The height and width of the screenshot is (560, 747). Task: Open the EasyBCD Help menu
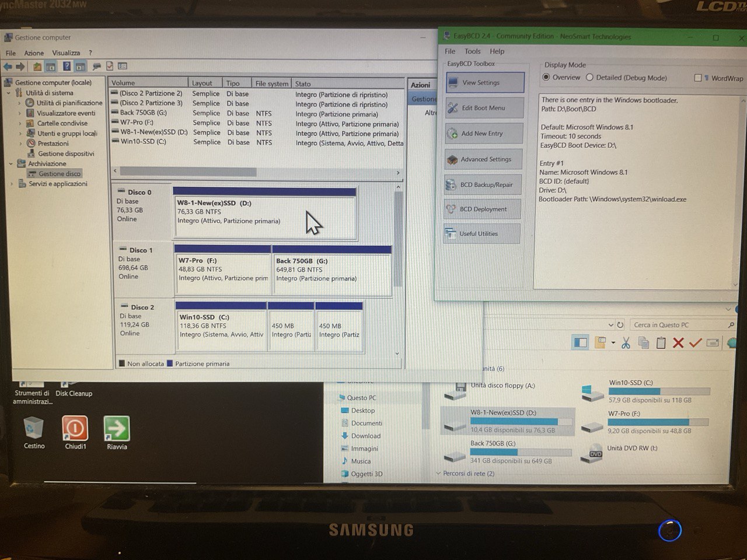[x=497, y=51]
